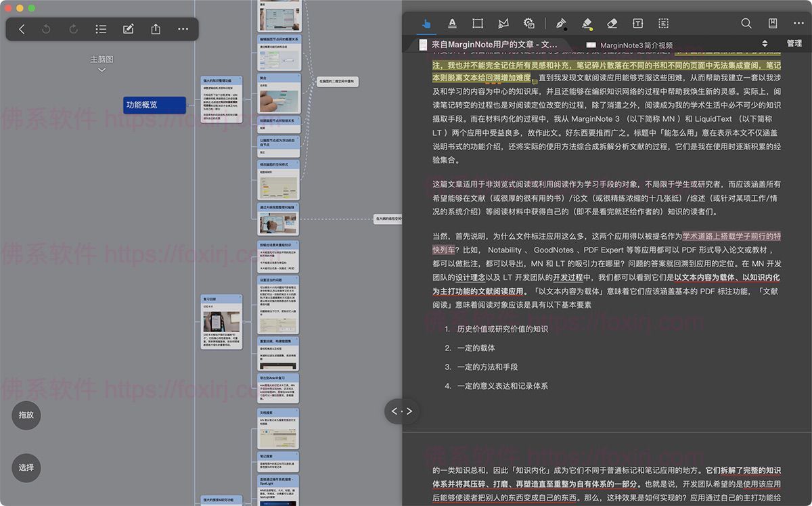Viewport: 812px width, 506px height.
Task: Select the rectangle selection tool
Action: [x=478, y=24]
